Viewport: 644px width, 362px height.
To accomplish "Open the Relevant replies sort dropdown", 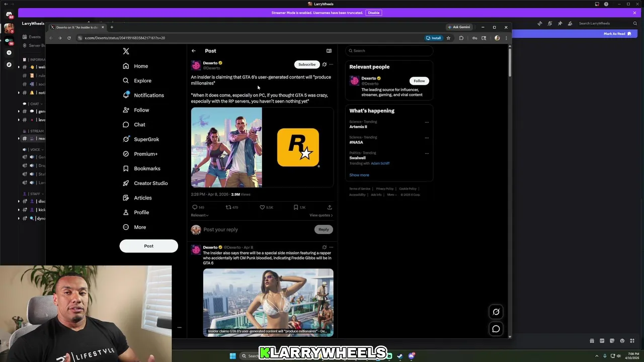I will [200, 215].
